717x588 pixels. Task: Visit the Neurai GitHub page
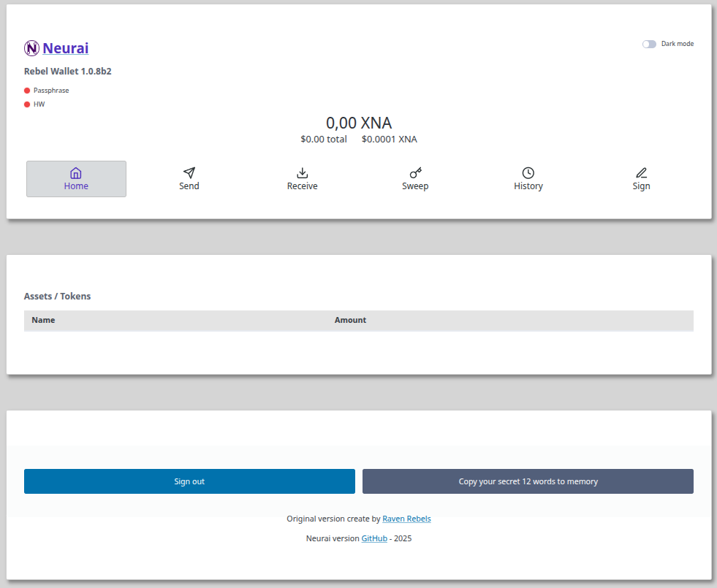pyautogui.click(x=374, y=538)
